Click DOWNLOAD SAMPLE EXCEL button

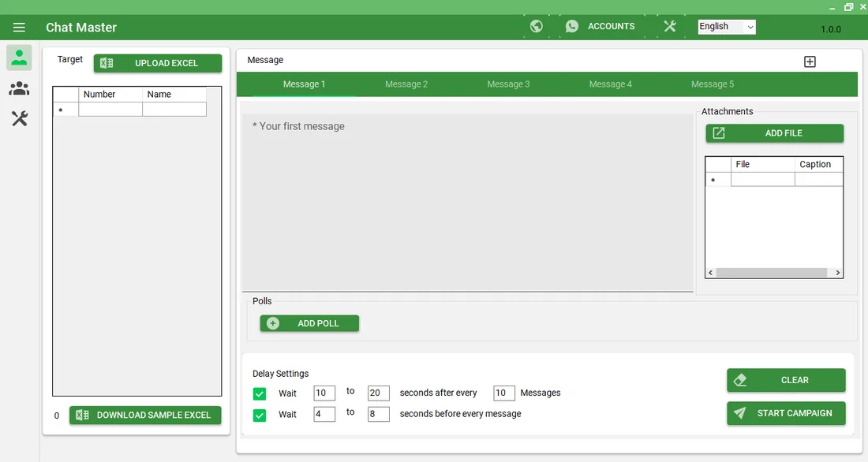(x=145, y=415)
